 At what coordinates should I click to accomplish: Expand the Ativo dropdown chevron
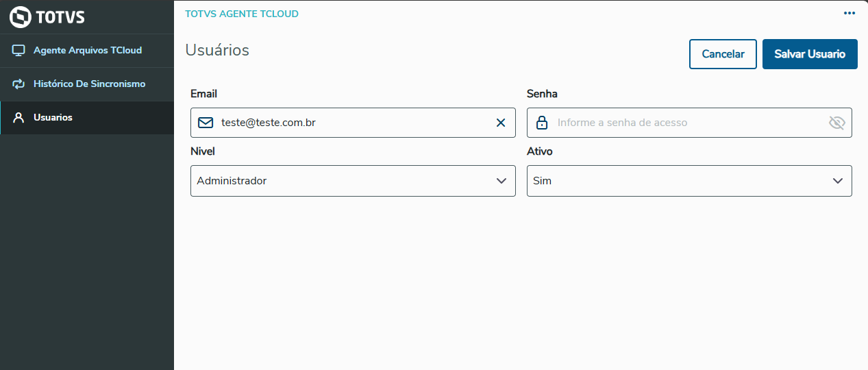pos(837,181)
